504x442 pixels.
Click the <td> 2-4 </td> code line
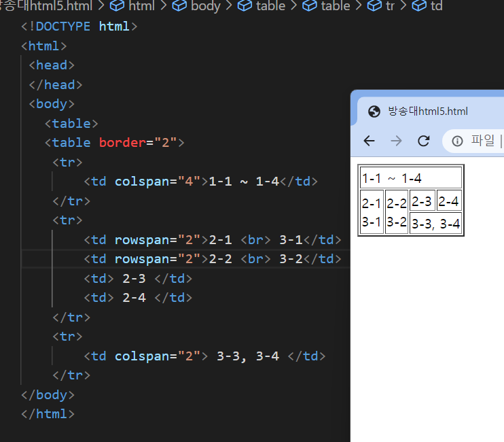pyautogui.click(x=138, y=298)
